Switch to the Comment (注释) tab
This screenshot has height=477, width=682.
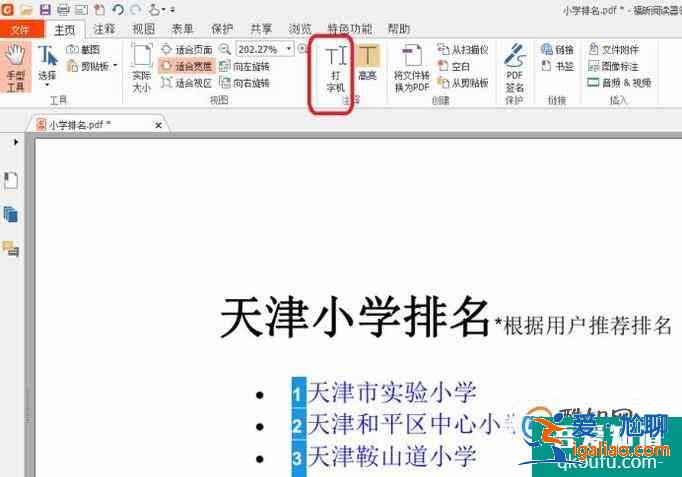(x=104, y=29)
